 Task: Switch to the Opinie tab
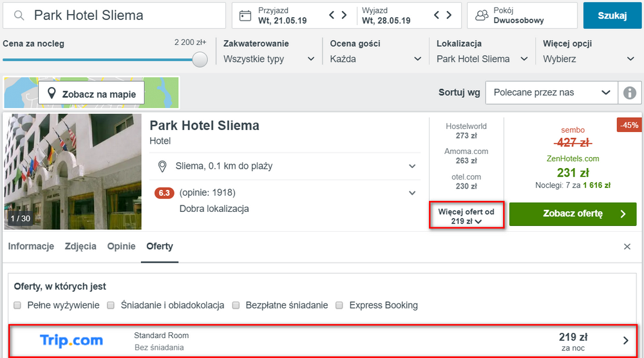pyautogui.click(x=121, y=247)
